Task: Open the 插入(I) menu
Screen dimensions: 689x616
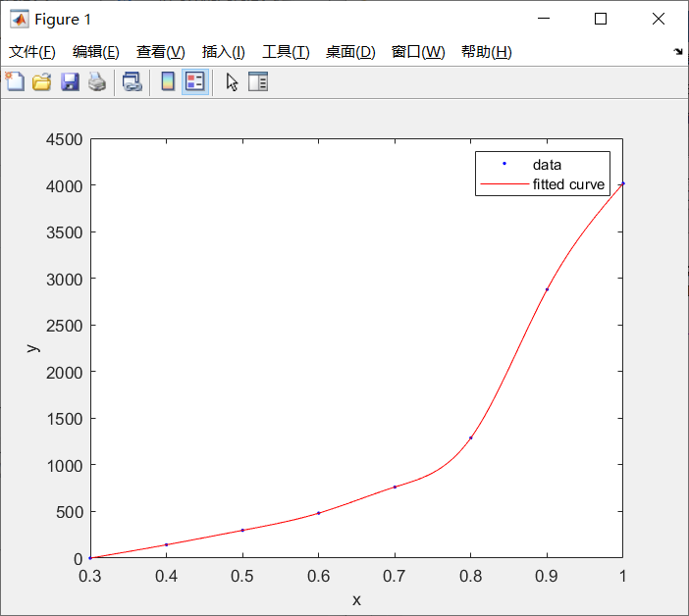Action: point(223,52)
